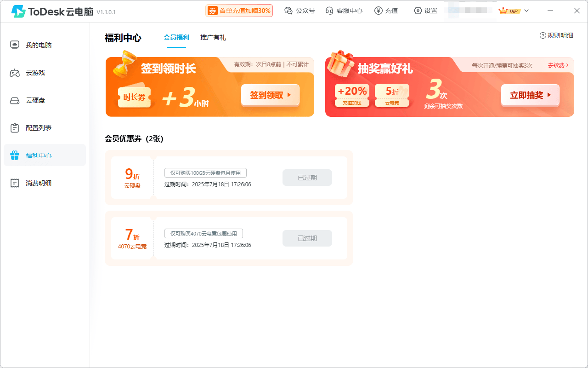Select 云游戏 from the sidebar
This screenshot has width=588, height=368.
pyautogui.click(x=39, y=72)
